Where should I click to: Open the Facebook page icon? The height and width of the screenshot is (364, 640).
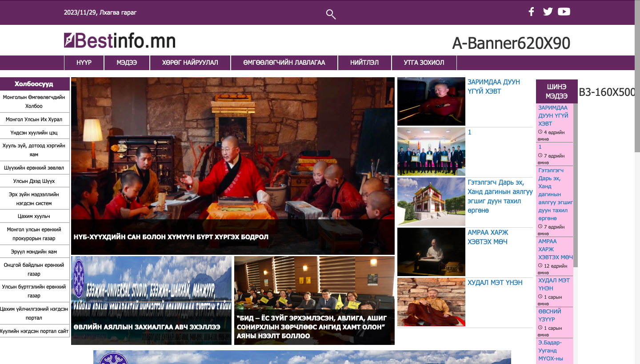tap(531, 12)
